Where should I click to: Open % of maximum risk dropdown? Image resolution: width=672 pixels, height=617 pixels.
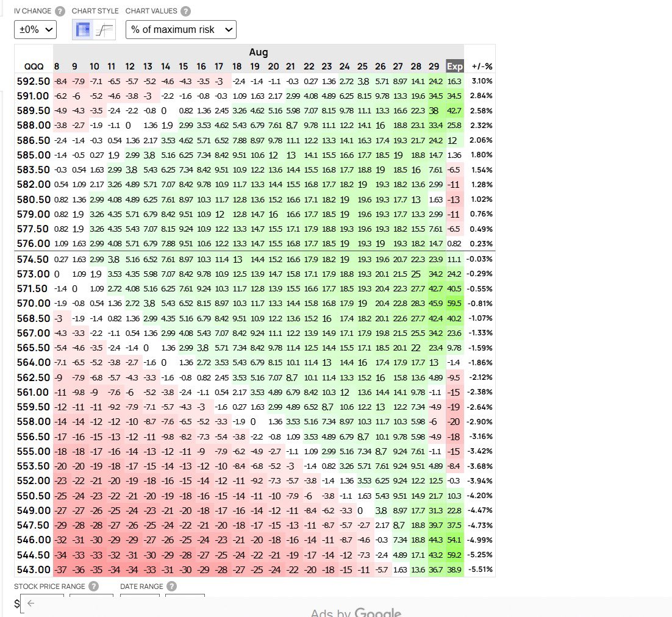coord(181,29)
